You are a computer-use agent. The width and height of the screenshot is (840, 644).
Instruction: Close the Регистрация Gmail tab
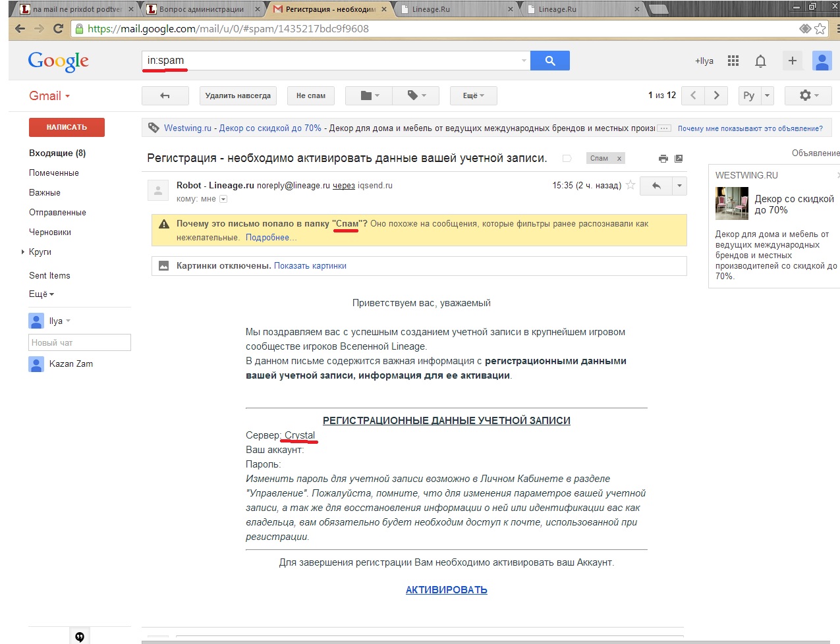tap(384, 9)
